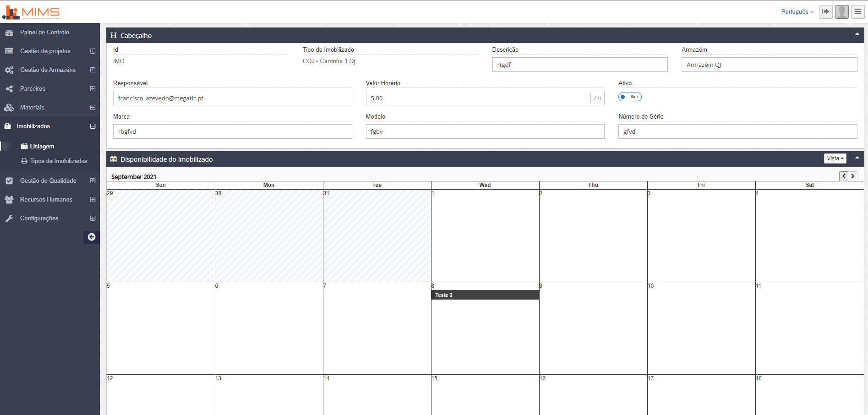Collapse the sidebar with the arrow circle
Viewport: 868px width, 415px height.
(92, 237)
